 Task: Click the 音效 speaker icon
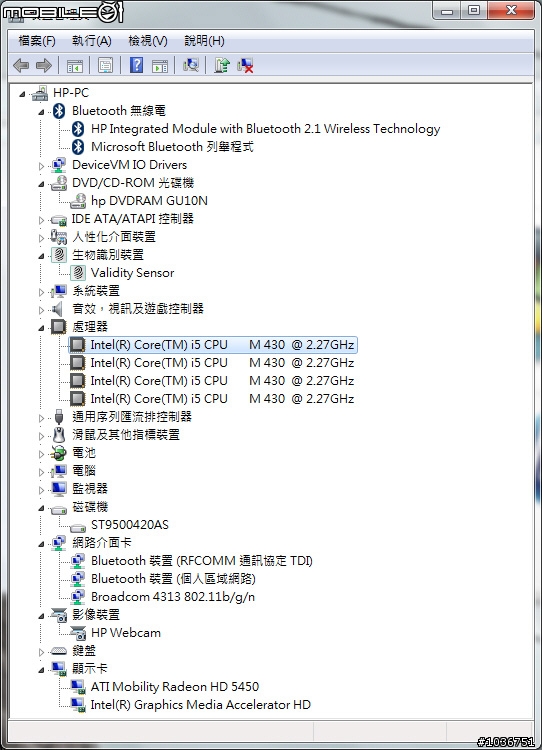point(58,309)
